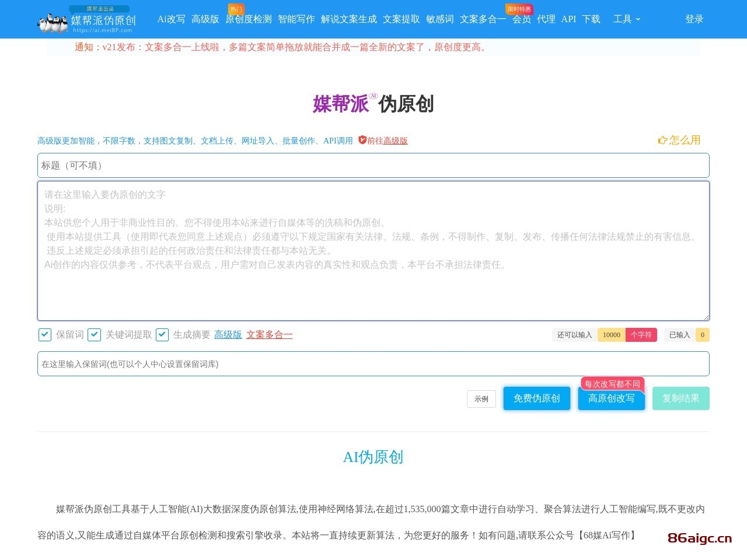
Task: Click the red shield icon before 前往高级版
Action: (x=362, y=140)
